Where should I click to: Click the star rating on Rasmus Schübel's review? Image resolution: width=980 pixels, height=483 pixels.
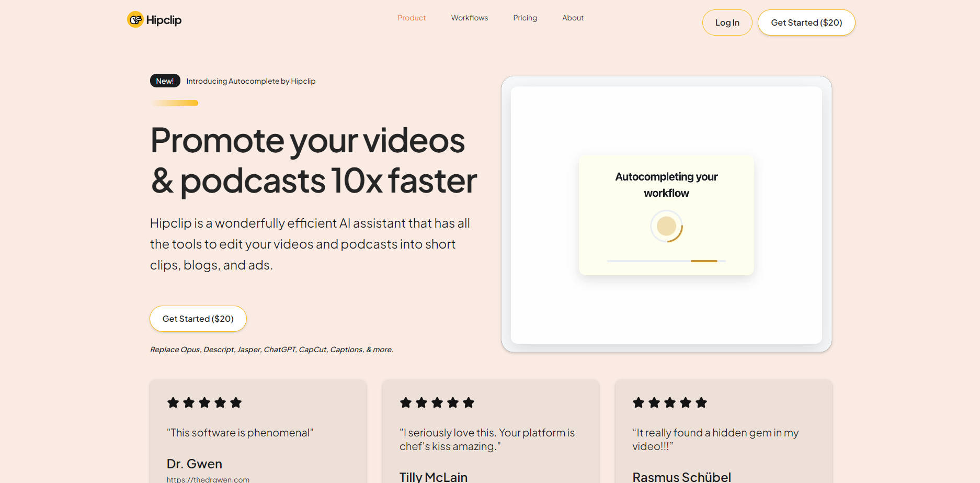(669, 402)
